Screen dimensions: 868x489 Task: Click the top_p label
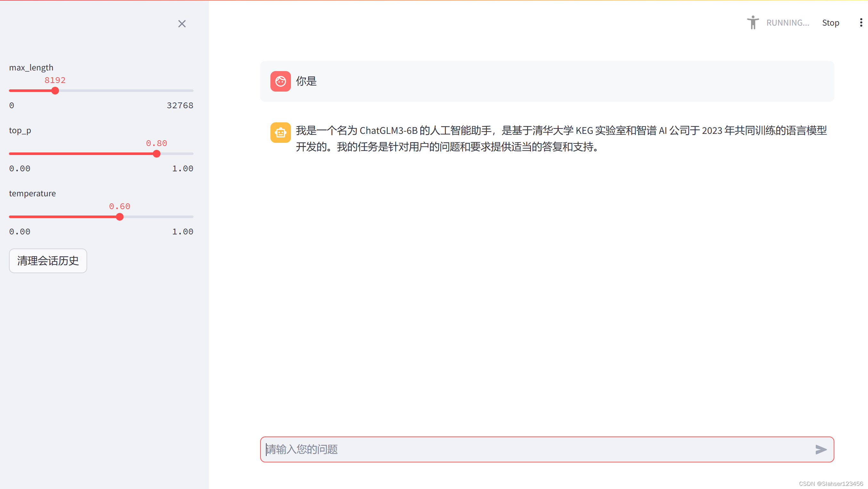pyautogui.click(x=20, y=130)
